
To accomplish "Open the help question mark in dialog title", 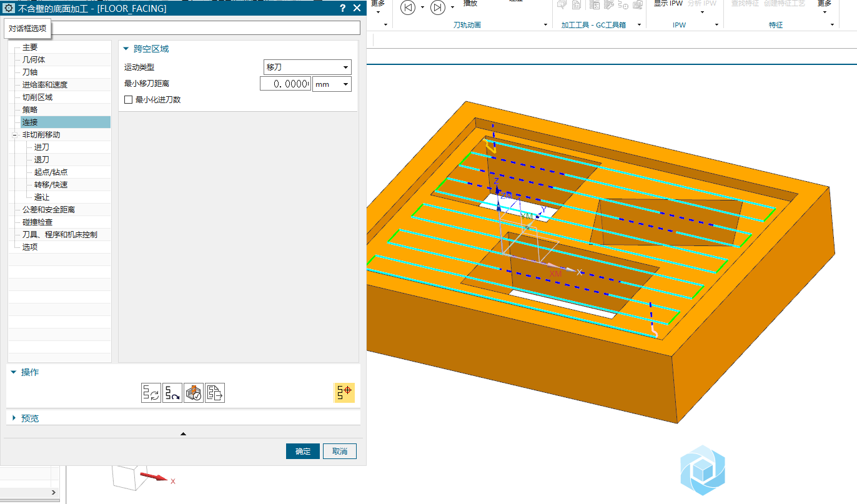I will click(x=342, y=8).
